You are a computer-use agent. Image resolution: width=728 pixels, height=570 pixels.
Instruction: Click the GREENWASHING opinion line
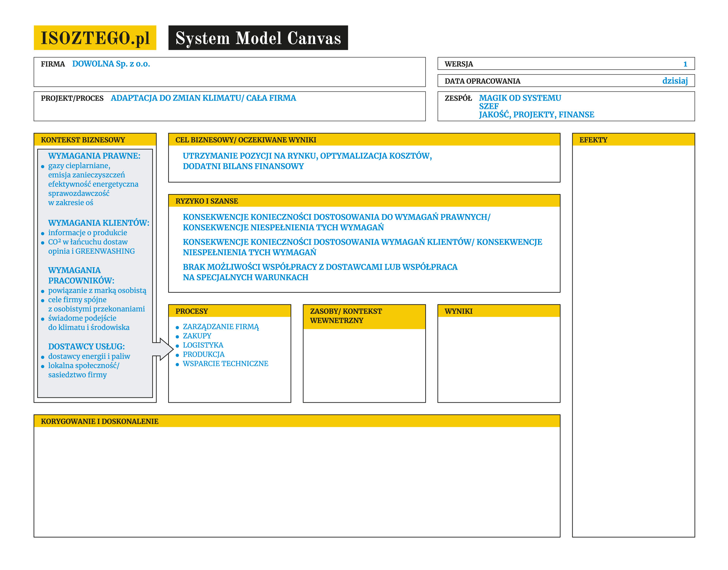coord(91,251)
